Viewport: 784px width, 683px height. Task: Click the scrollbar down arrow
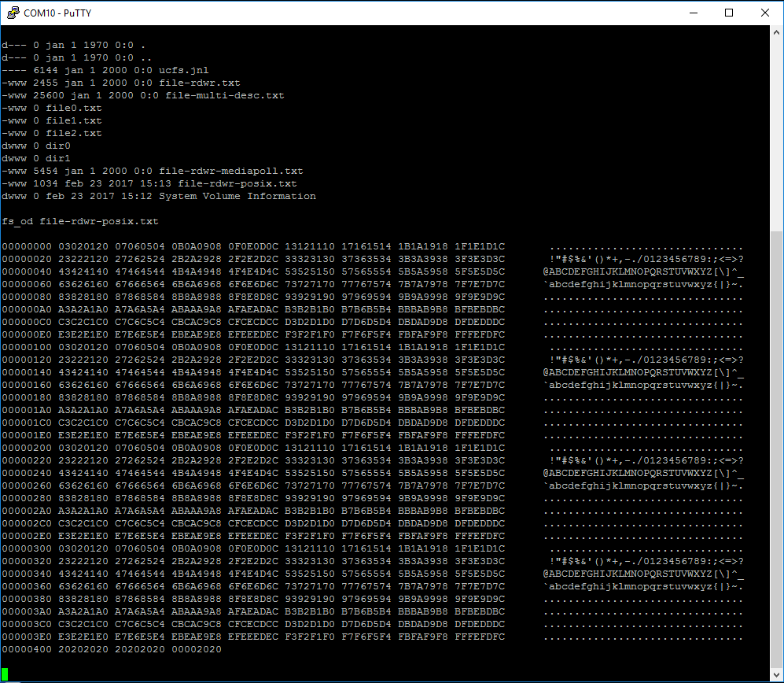(x=776, y=674)
